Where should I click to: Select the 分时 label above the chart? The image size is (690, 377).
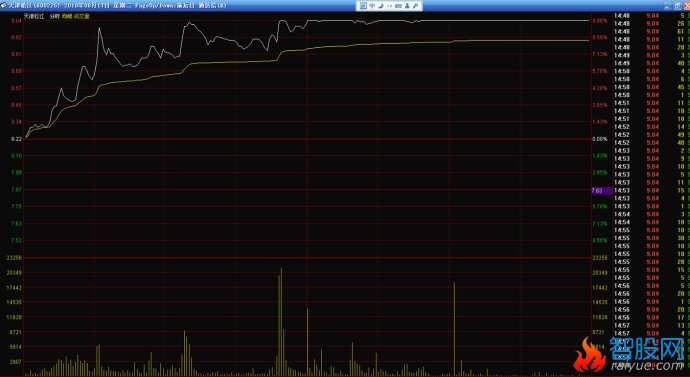pyautogui.click(x=54, y=16)
